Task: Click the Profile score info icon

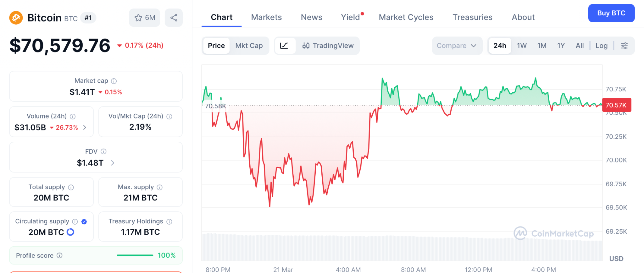Action: click(x=59, y=255)
